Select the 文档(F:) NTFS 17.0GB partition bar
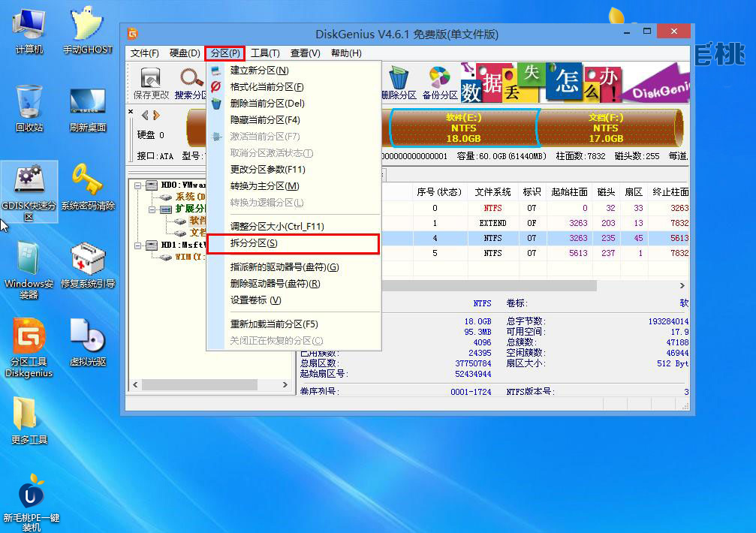Image resolution: width=756 pixels, height=533 pixels. click(x=608, y=128)
